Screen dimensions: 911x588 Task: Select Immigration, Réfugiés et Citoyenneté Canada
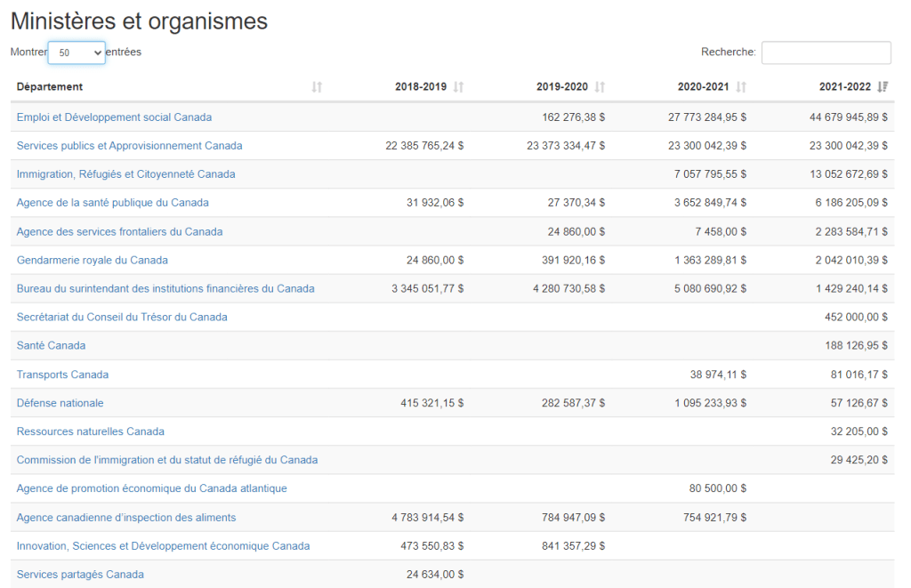[125, 174]
